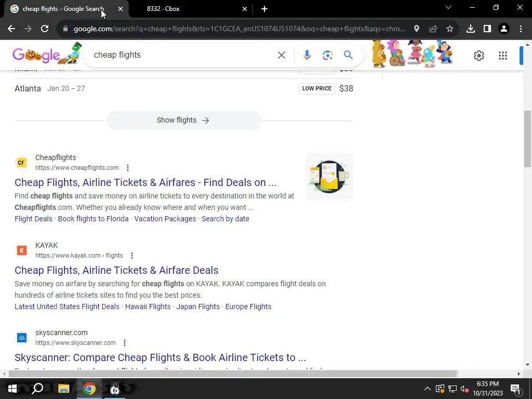The image size is (532, 399).
Task: Click the Cheapflights favicon icon
Action: click(21, 163)
